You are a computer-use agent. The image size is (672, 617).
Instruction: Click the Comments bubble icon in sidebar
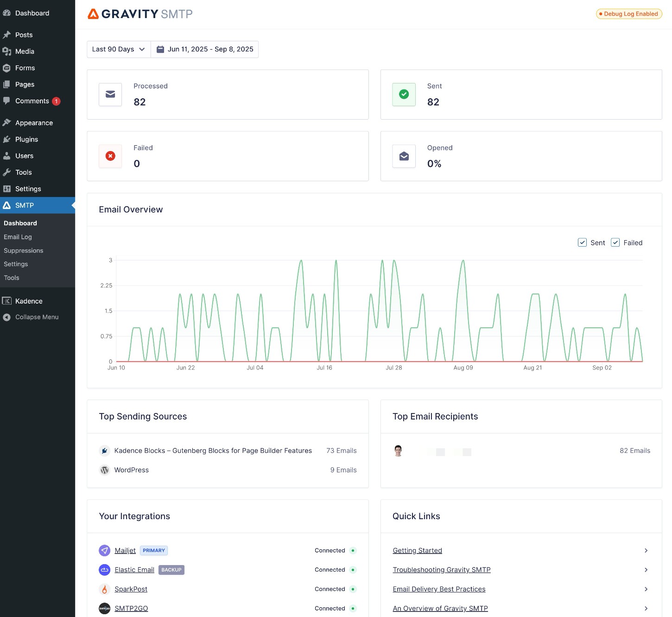pos(6,101)
